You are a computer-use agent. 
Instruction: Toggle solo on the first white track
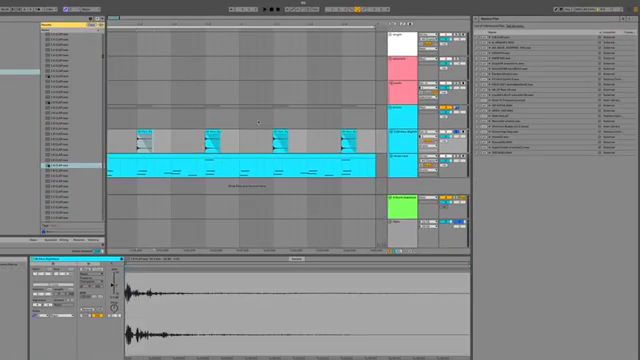[x=456, y=35]
